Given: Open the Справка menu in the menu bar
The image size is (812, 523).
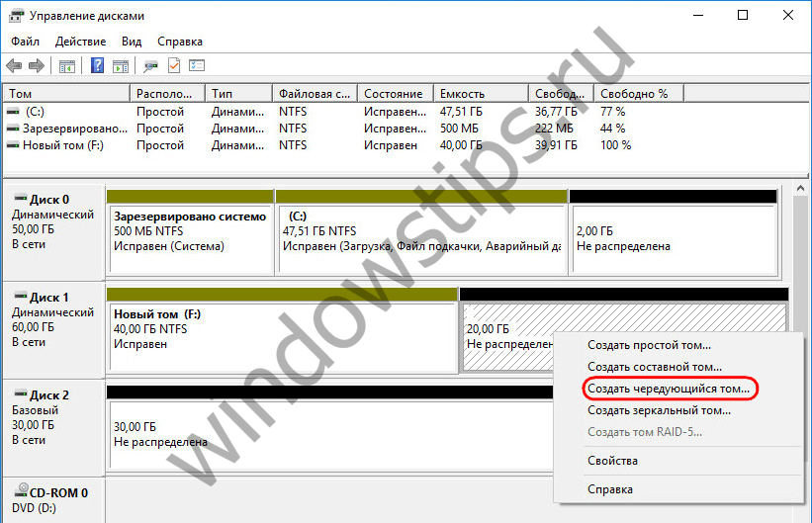Looking at the screenshot, I should [180, 42].
